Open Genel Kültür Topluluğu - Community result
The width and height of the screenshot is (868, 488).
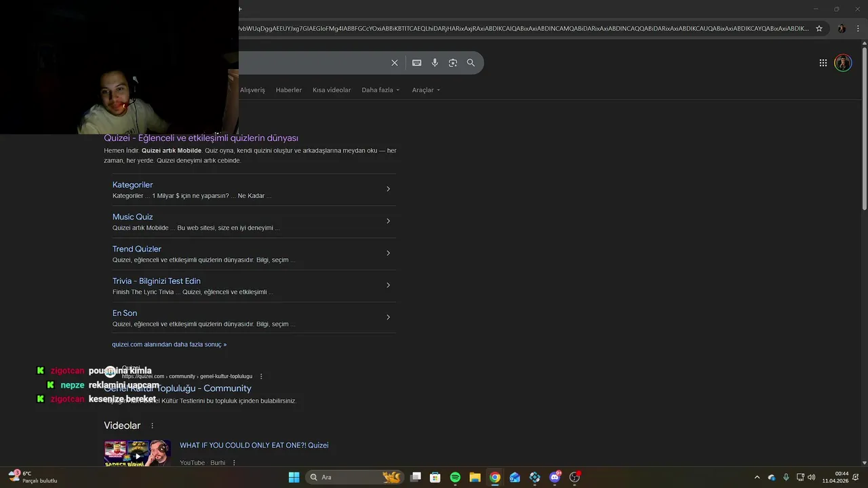click(x=178, y=388)
